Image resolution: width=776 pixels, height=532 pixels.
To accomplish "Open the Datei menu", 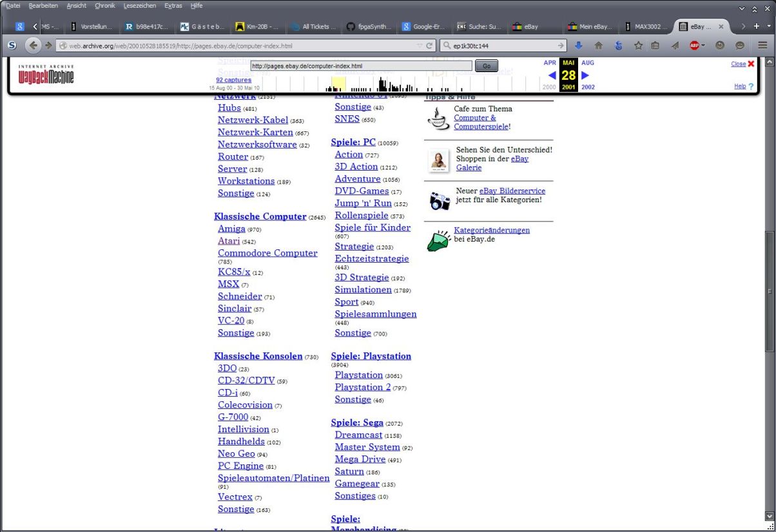I will 13,6.
